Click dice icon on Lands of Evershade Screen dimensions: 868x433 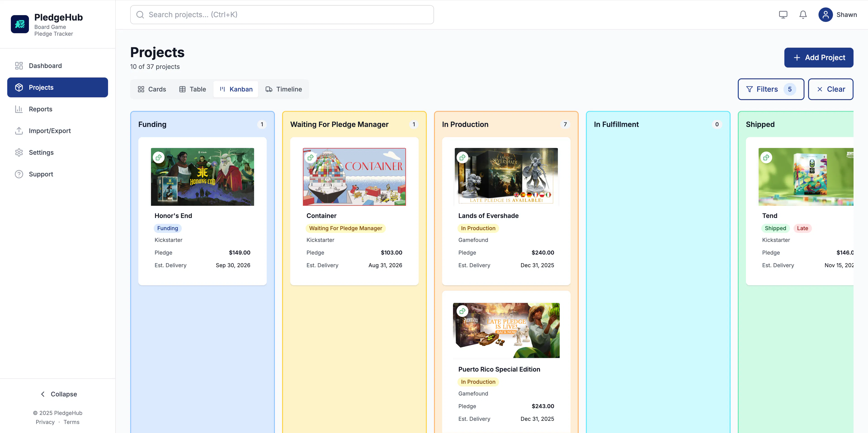tap(462, 157)
